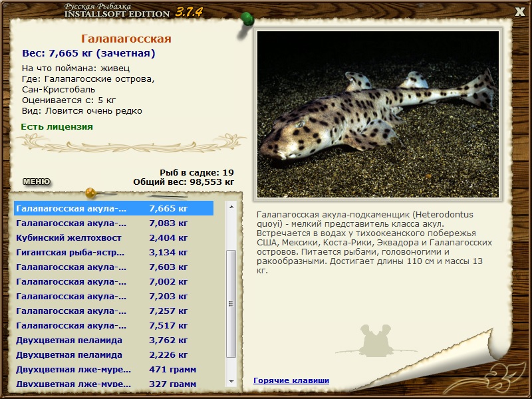Screen dimensions: 532x399
Task: Select Кубинский желтохвост 2,404 кг row
Action: (114, 238)
